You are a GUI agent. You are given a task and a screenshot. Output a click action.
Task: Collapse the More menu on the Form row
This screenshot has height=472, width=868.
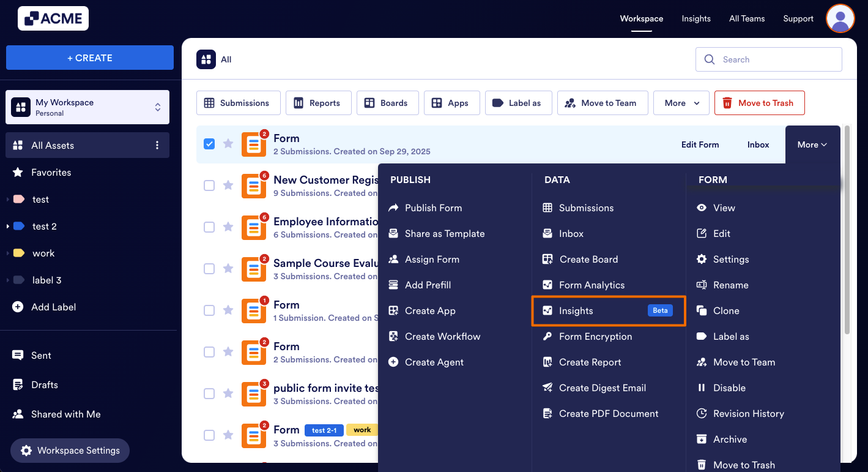pyautogui.click(x=812, y=144)
